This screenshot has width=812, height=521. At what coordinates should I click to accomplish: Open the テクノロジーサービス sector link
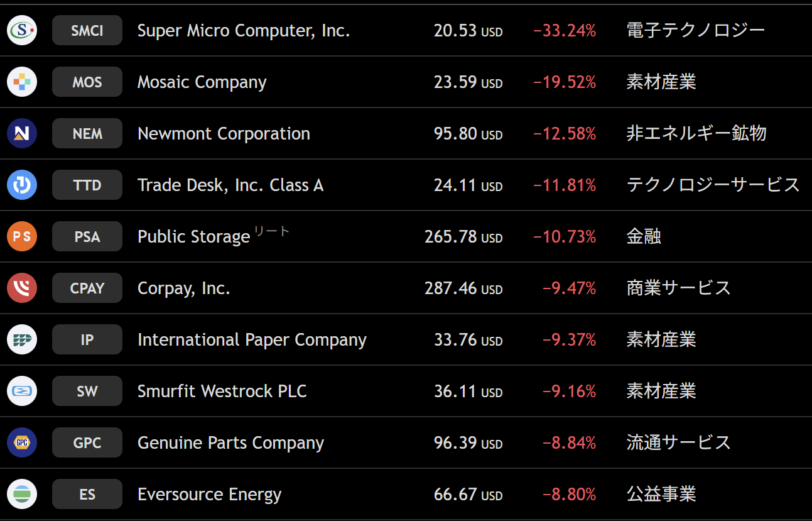click(x=713, y=185)
